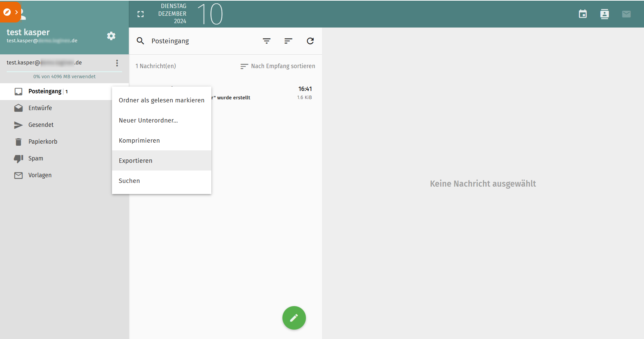644x339 pixels.
Task: Select "Exportieren" from the folder menu
Action: [135, 160]
